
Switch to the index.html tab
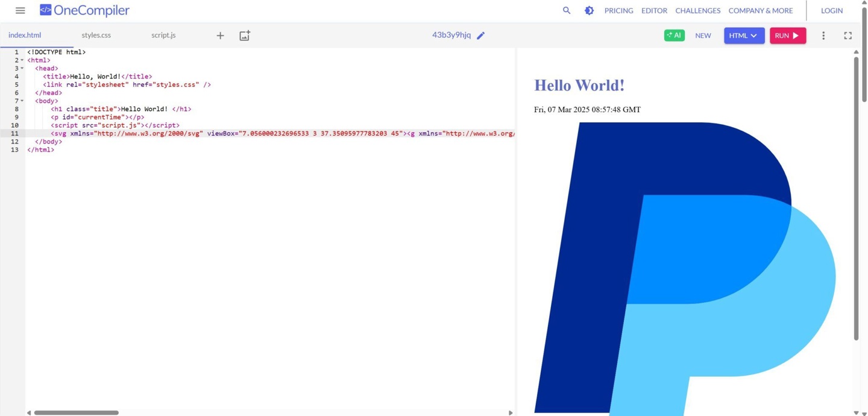point(25,35)
